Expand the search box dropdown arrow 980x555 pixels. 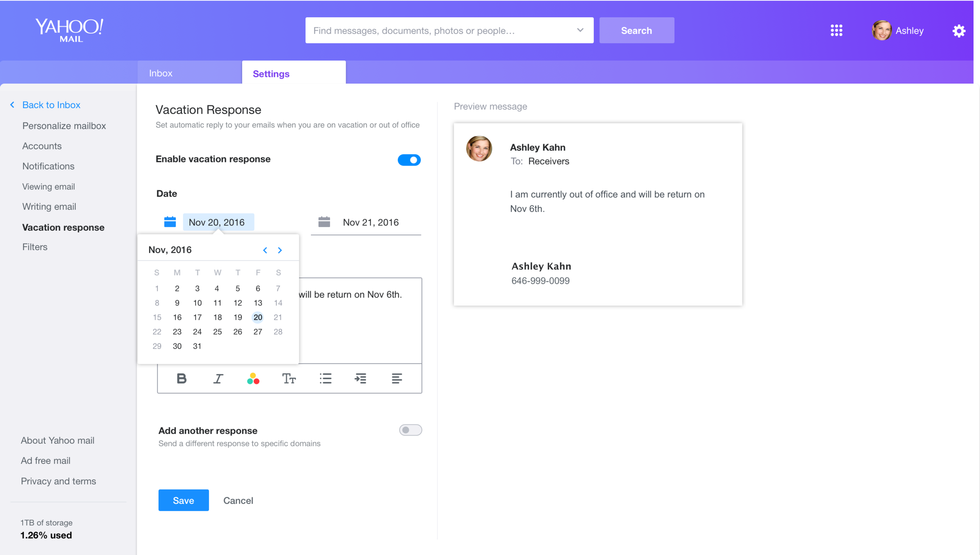[580, 30]
